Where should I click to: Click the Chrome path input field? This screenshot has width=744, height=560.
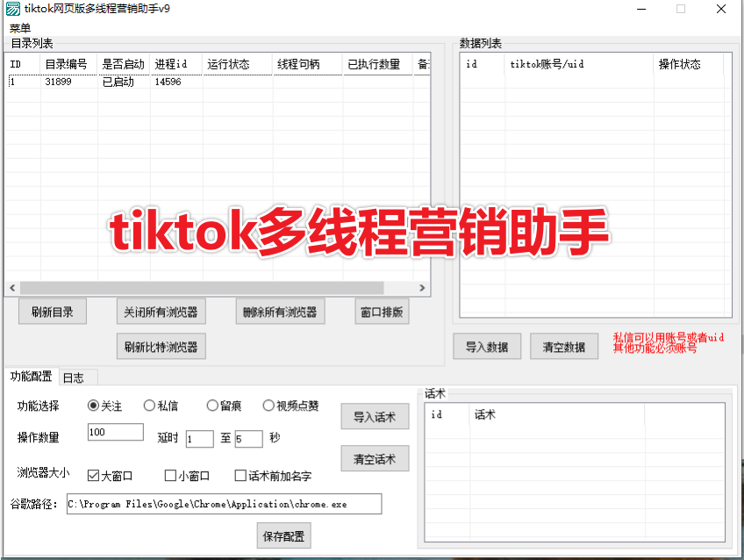click(224, 504)
